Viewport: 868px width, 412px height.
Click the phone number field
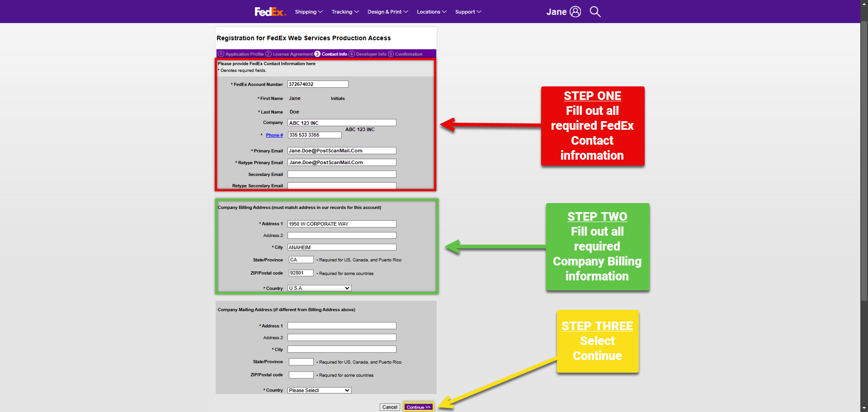[x=315, y=135]
